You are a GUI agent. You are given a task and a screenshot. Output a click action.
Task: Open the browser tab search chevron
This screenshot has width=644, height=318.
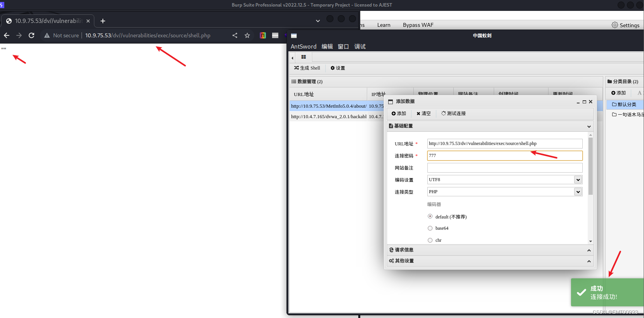[318, 21]
